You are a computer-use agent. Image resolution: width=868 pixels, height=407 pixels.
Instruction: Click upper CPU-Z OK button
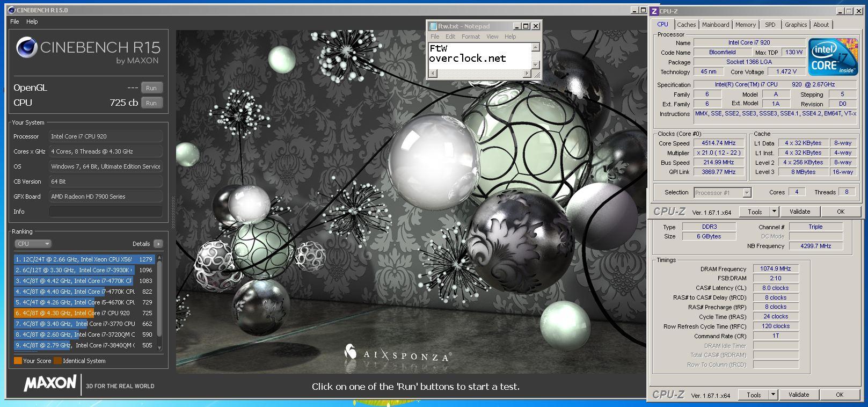(841, 212)
